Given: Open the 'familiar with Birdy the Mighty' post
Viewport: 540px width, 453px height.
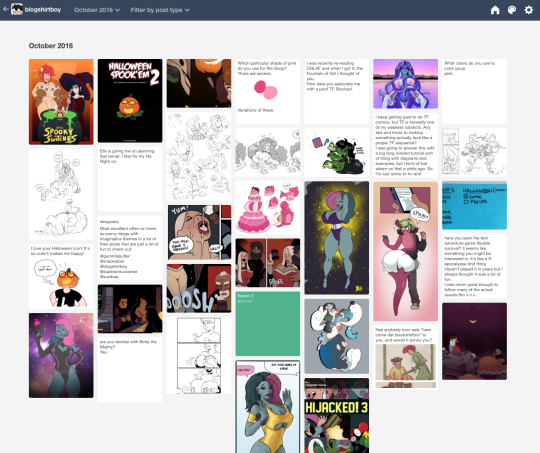Looking at the screenshot, I should (x=130, y=370).
